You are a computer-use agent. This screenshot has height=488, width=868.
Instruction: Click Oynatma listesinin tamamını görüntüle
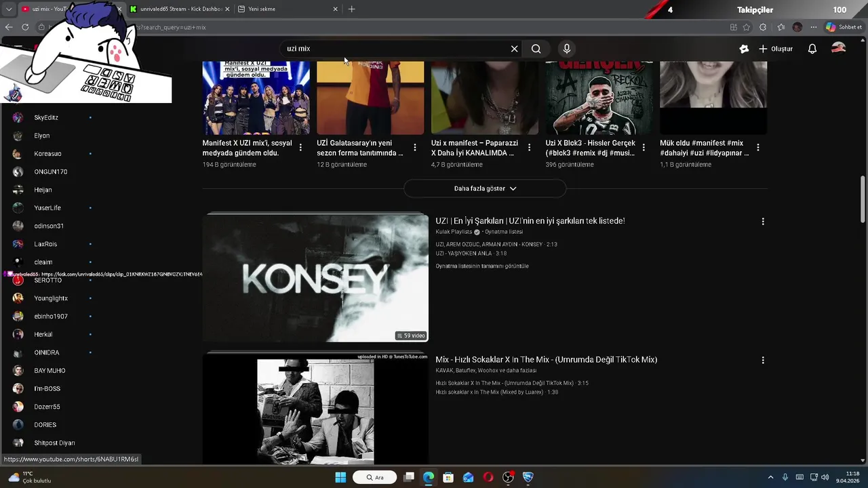pyautogui.click(x=482, y=266)
